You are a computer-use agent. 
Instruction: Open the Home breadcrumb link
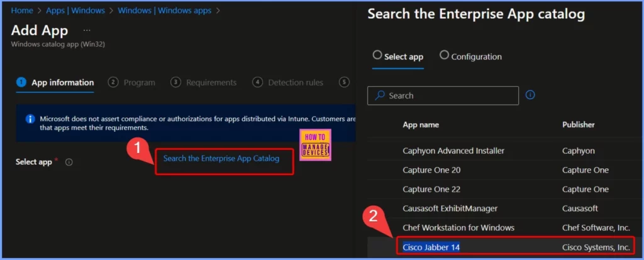tap(22, 11)
